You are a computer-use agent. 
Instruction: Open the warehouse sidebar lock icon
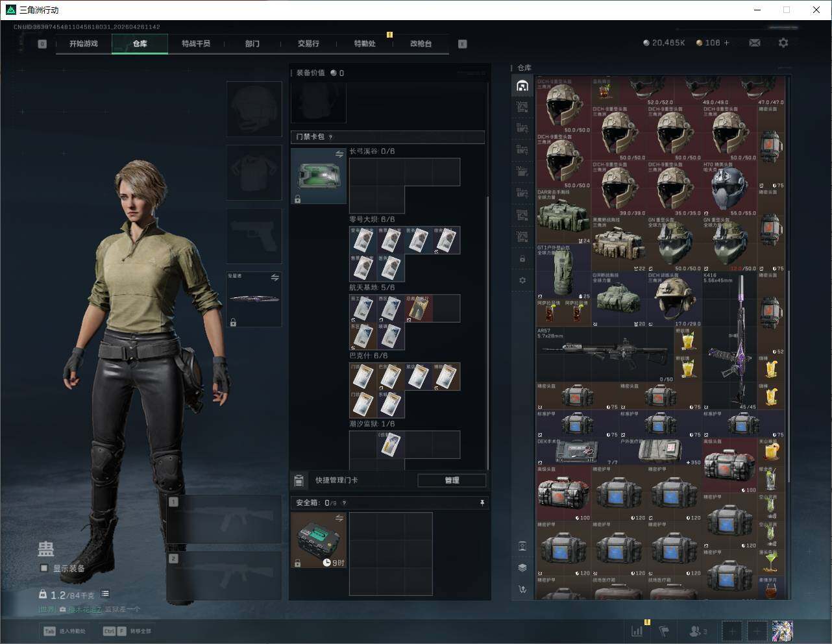[522, 258]
